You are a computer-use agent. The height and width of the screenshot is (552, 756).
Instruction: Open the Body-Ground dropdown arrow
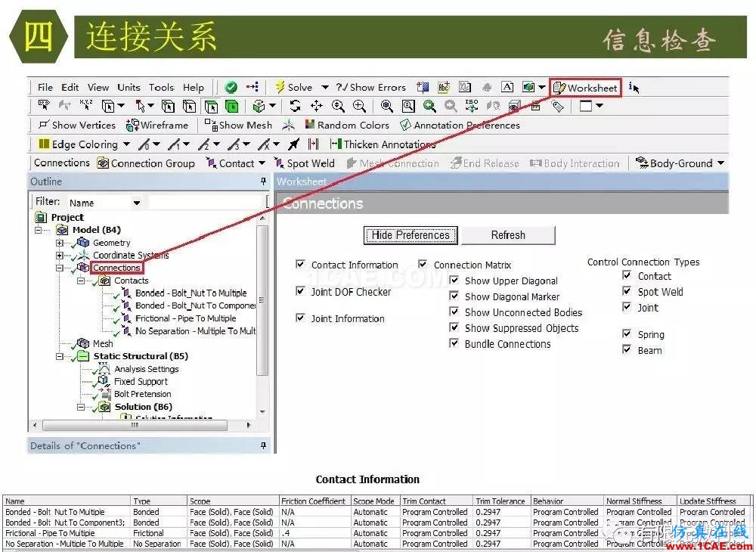pyautogui.click(x=720, y=163)
